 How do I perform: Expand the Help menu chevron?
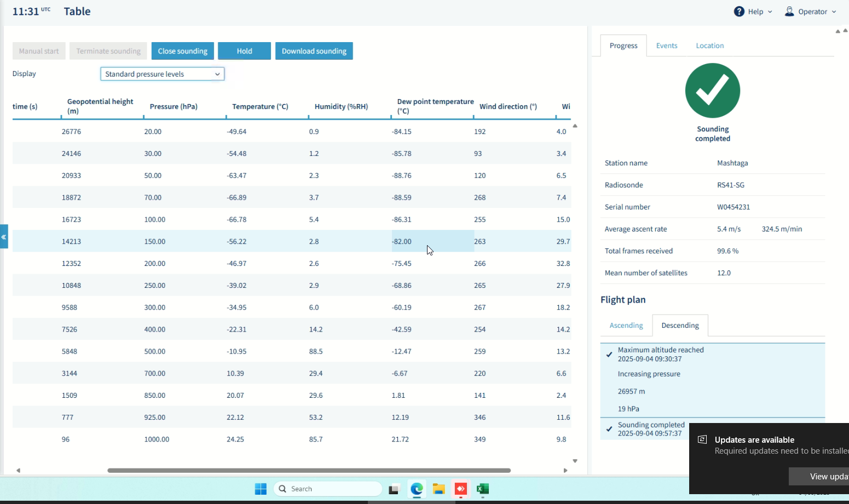770,11
